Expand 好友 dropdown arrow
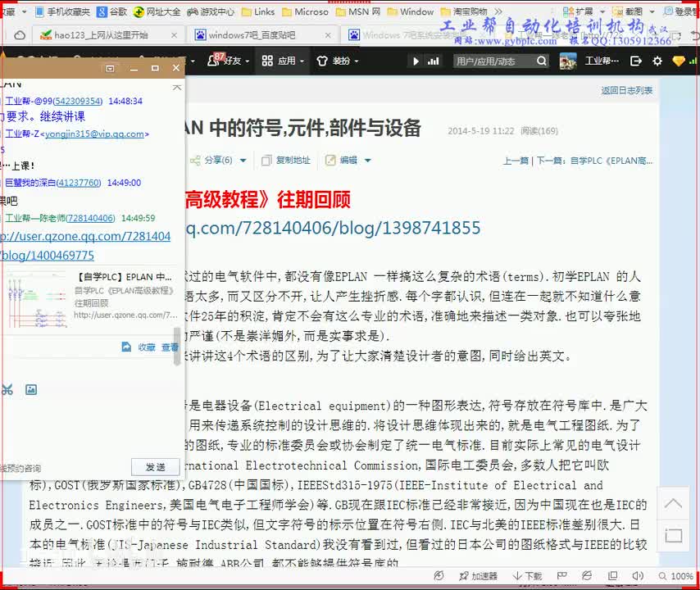 tap(248, 61)
